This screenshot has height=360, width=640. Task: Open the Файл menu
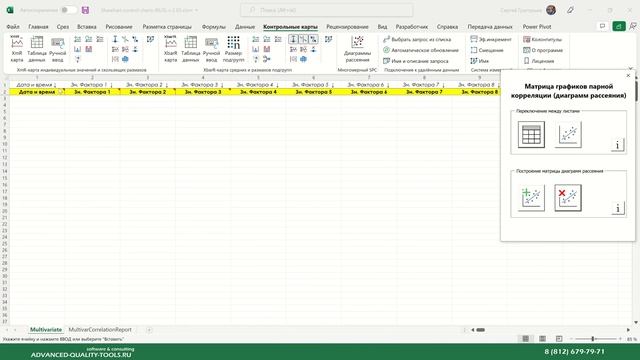(13, 27)
